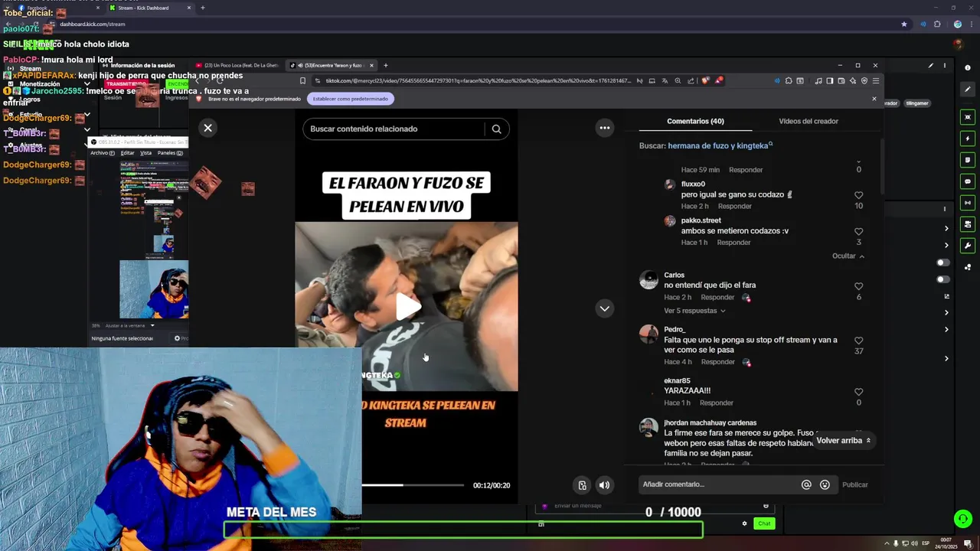The width and height of the screenshot is (980, 551).
Task: Toggle the lower Kick dashboard switch
Action: pyautogui.click(x=943, y=279)
